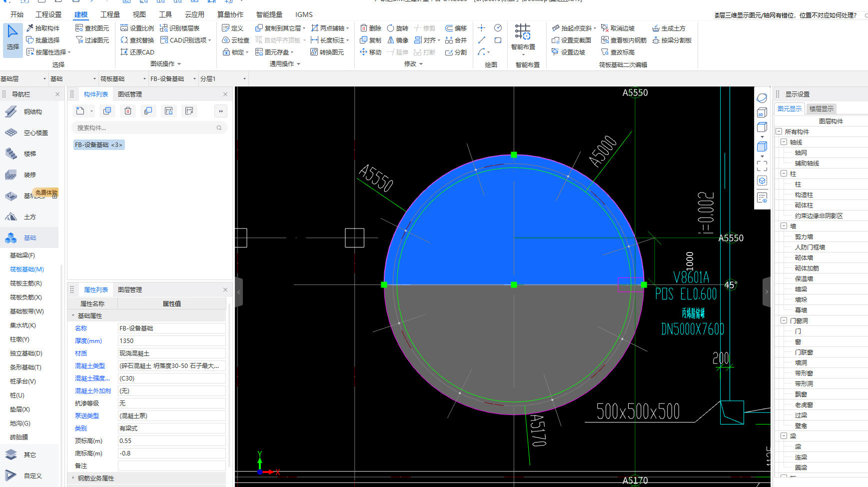Screen dimensions: 868x487
Task: Click the 删除 delete tool
Action: tap(371, 28)
